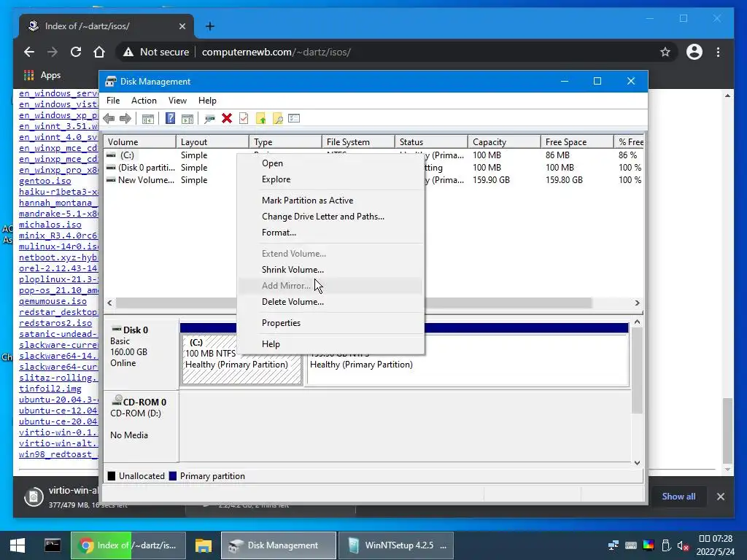Click the checklist settings toolbar icon
747x560 pixels.
point(294,118)
